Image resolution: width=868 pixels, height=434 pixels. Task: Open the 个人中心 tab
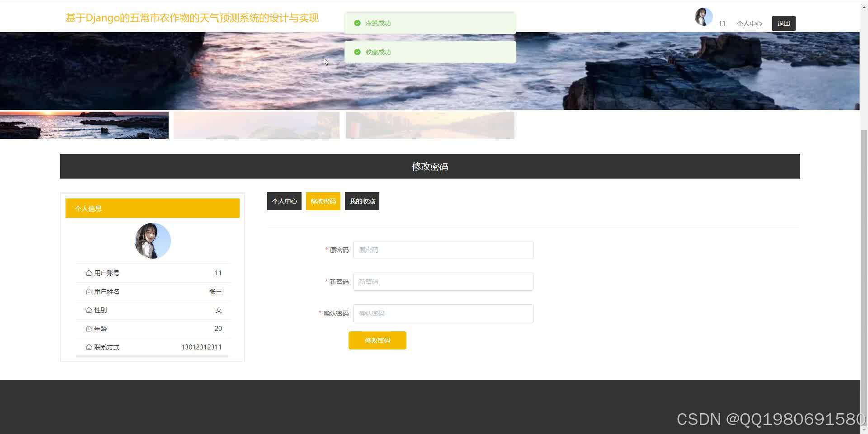pos(284,201)
